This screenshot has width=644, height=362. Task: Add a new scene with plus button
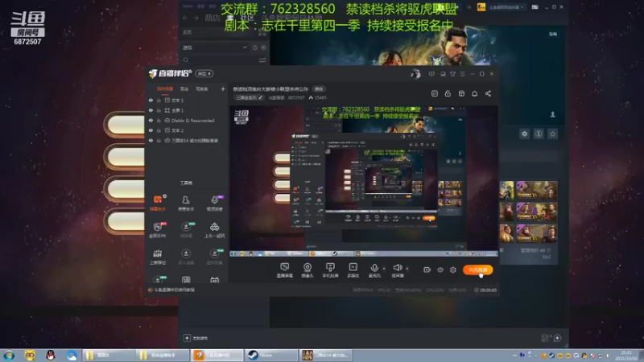223,89
